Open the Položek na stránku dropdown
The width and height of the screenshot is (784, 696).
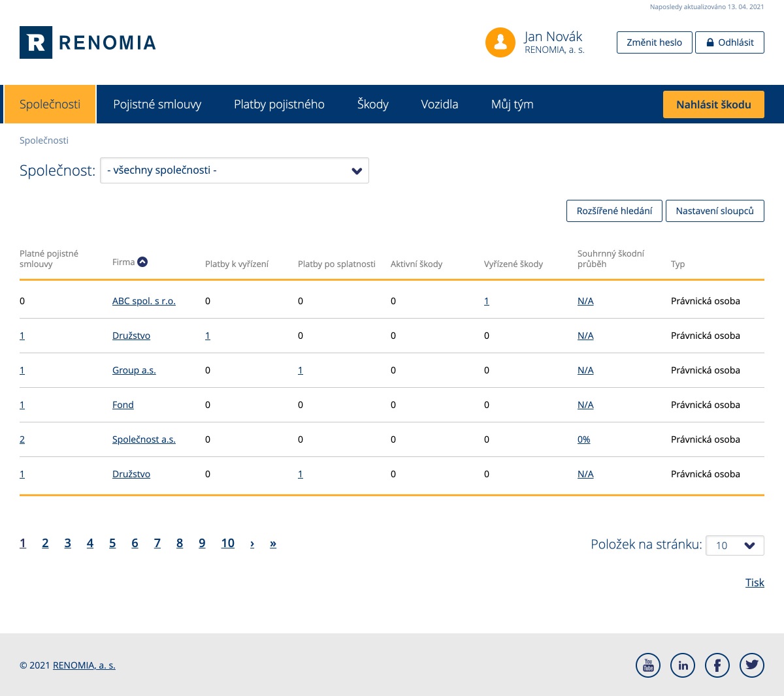(735, 545)
